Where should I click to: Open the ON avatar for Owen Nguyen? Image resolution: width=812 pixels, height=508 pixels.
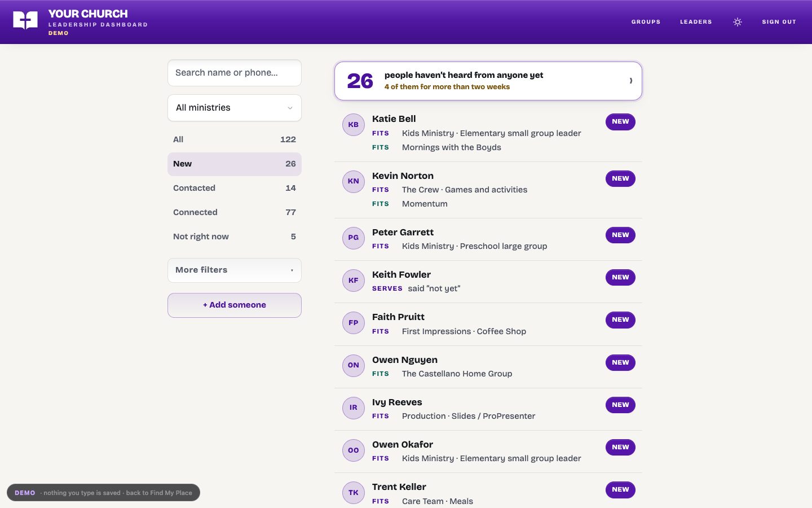[354, 365]
